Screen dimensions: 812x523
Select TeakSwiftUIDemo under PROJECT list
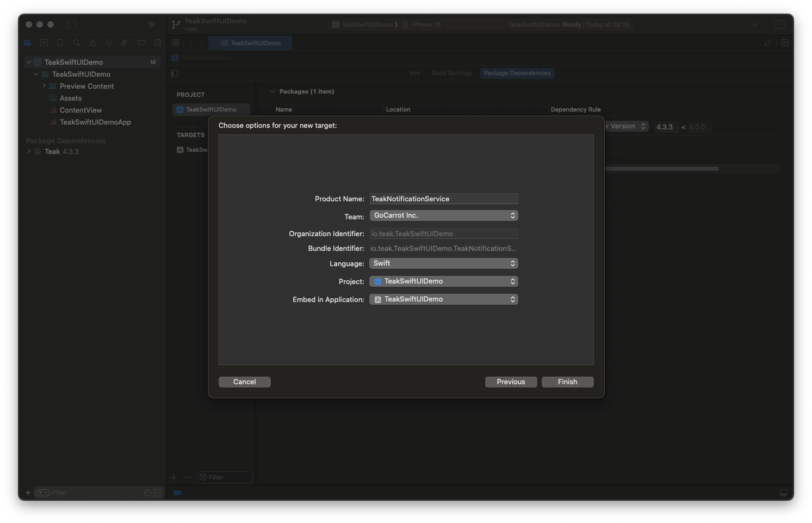click(212, 109)
